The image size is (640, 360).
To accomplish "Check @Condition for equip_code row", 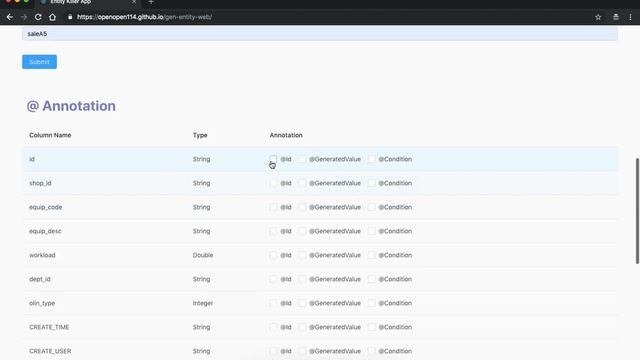I will coord(371,207).
